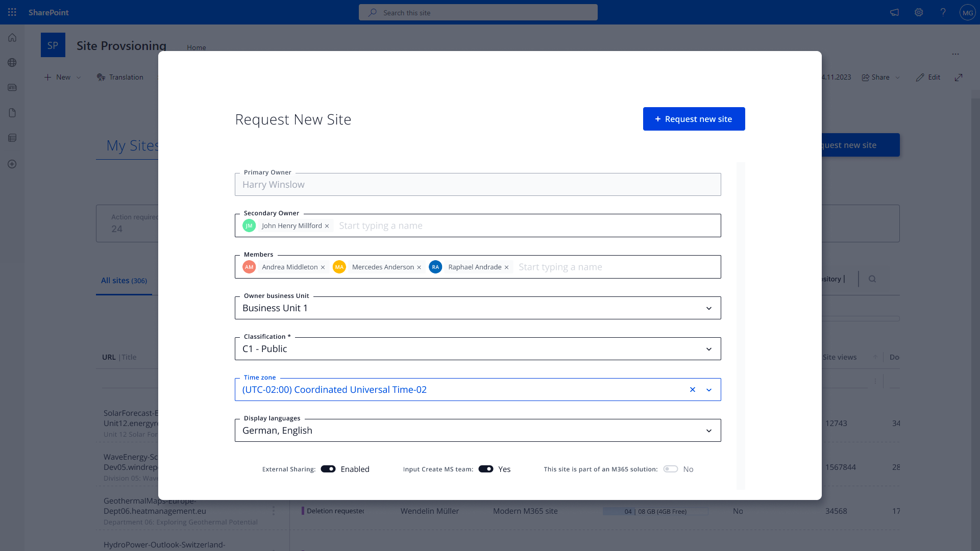Remove John Henry Millford from Secondary Owner

click(x=327, y=226)
